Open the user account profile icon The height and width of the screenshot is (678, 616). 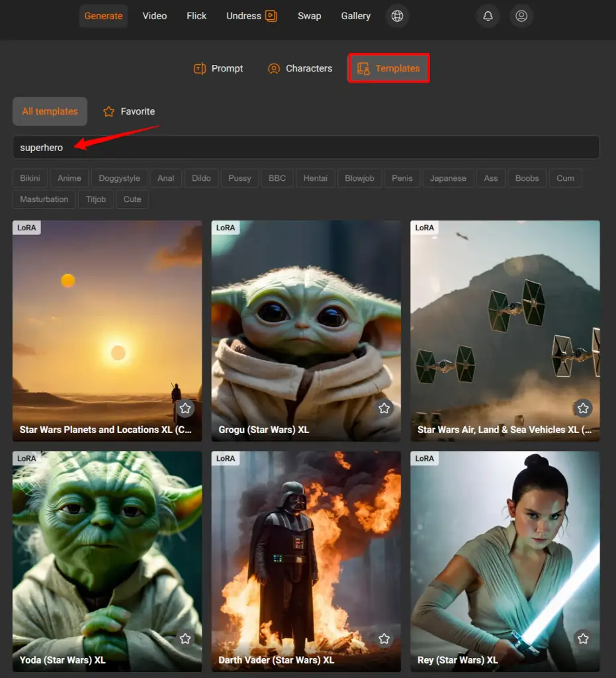point(521,16)
